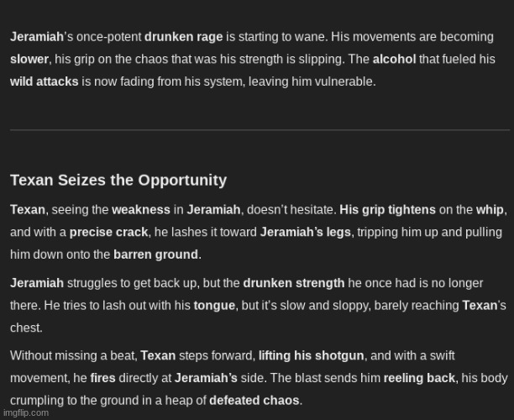Open the imgflip.com watermark link

pos(25,412)
